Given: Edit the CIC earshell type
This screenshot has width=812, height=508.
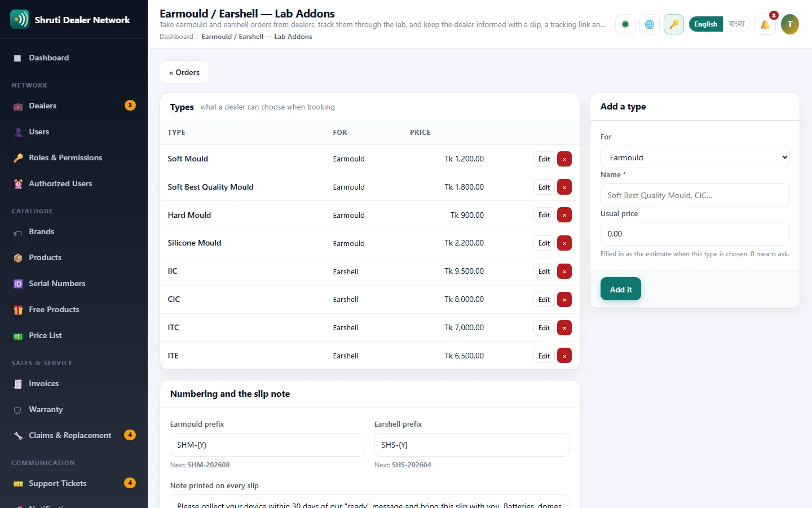Looking at the screenshot, I should click(x=544, y=300).
